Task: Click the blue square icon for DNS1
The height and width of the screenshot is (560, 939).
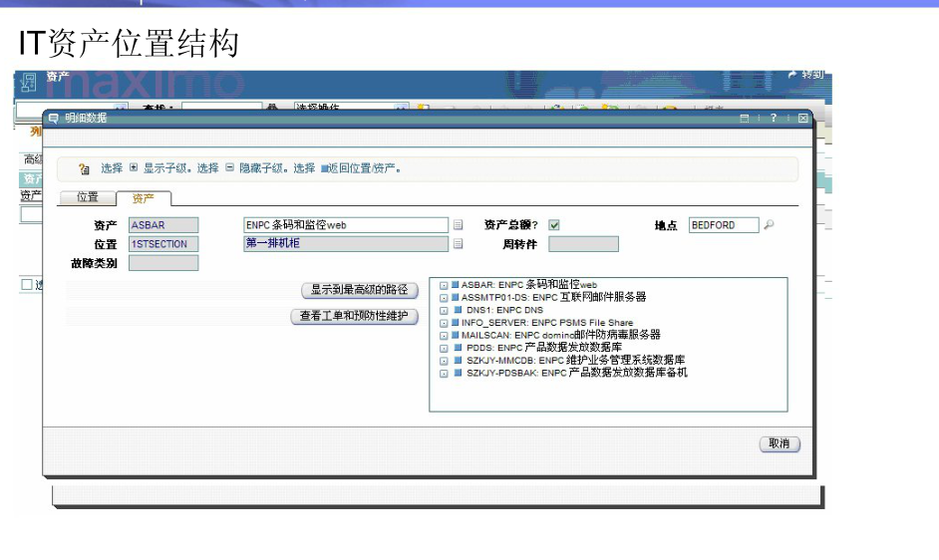Action: tap(459, 310)
